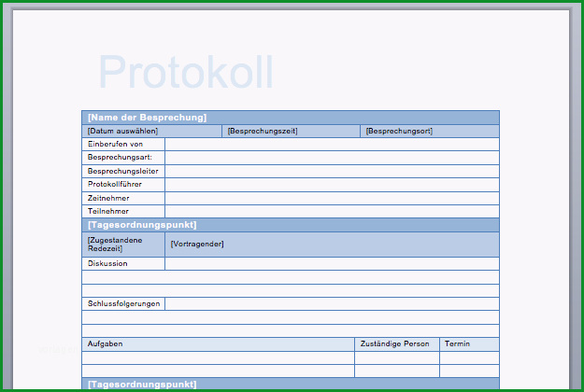This screenshot has height=392, width=584.
Task: Click the empty cell beside 'Besprechungsleiter'
Action: point(332,171)
